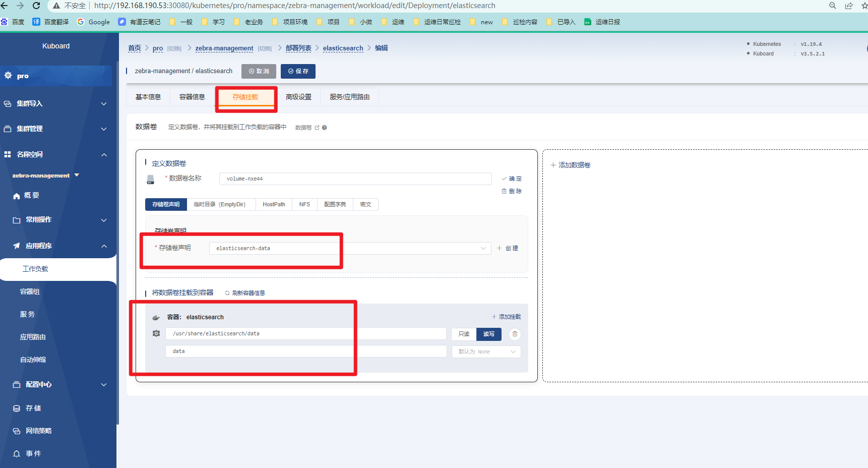Viewport: 868px width, 468px height.
Task: Delete volume with 删除 button
Action: [512, 191]
